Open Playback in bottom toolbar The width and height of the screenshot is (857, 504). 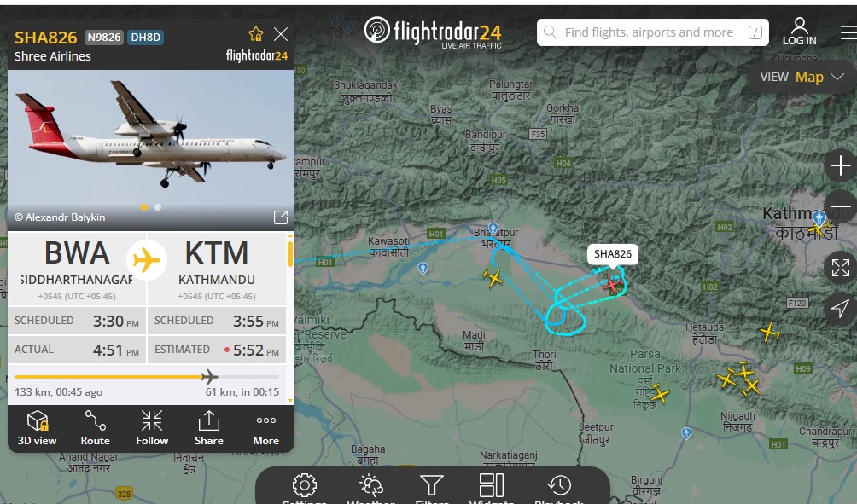click(558, 488)
